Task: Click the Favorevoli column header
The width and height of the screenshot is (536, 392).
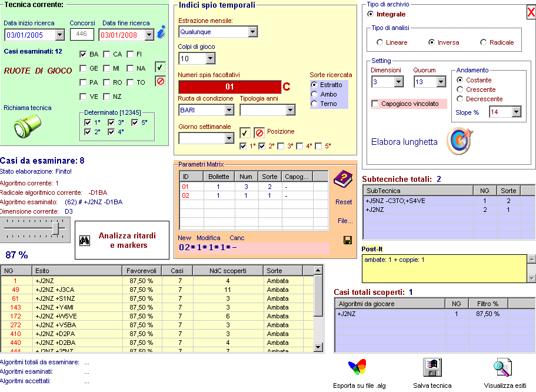Action: tap(141, 270)
